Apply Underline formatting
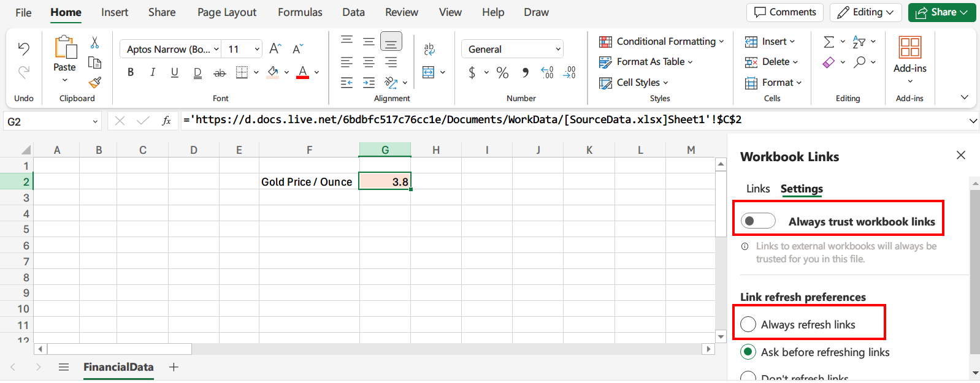 pos(175,72)
